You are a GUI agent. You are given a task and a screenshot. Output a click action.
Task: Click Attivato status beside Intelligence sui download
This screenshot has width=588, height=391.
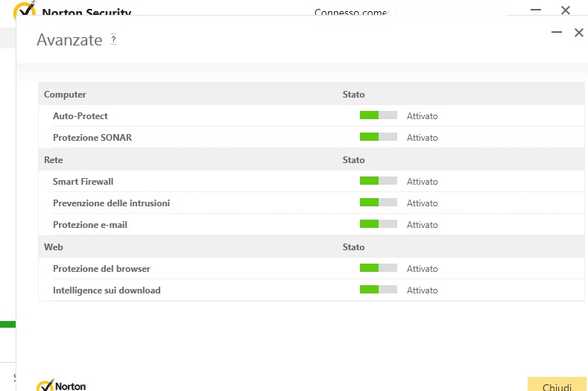pos(423,290)
